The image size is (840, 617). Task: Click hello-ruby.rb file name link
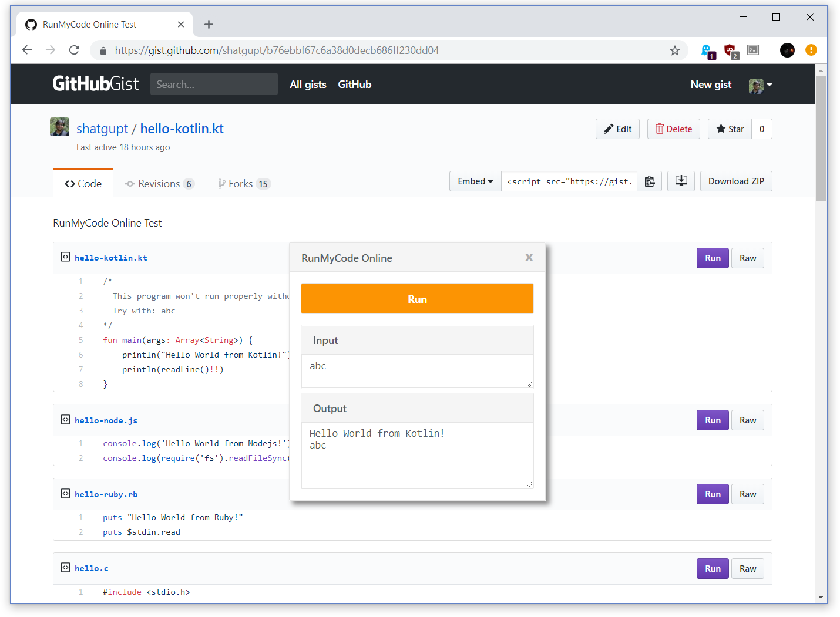click(x=106, y=494)
